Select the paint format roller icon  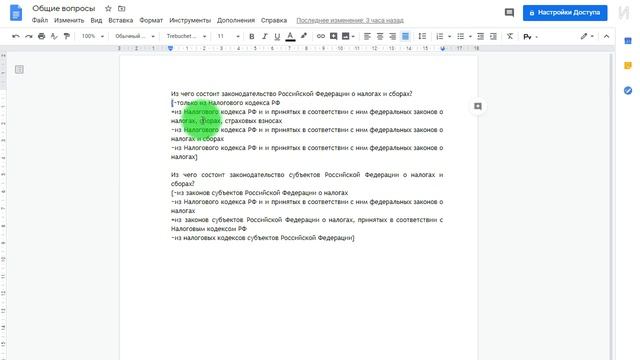(x=67, y=36)
